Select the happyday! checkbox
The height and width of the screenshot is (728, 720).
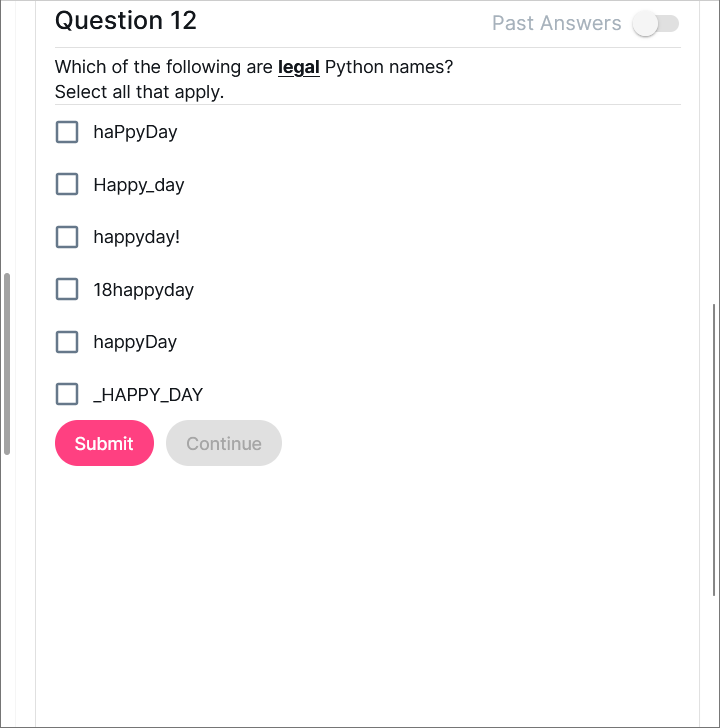[67, 237]
